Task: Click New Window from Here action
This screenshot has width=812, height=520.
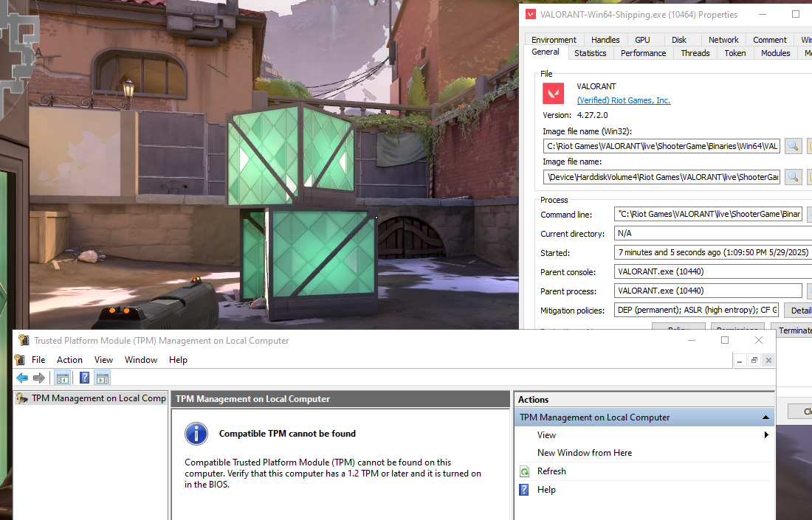Action: tap(584, 453)
